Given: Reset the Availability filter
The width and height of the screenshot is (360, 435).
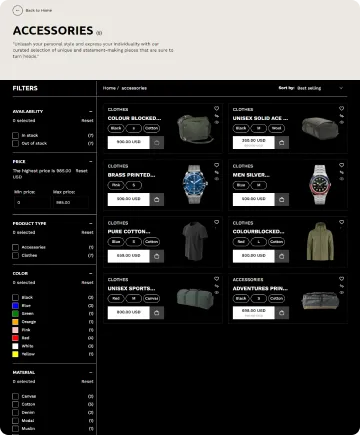Looking at the screenshot, I should pyautogui.click(x=87, y=120).
